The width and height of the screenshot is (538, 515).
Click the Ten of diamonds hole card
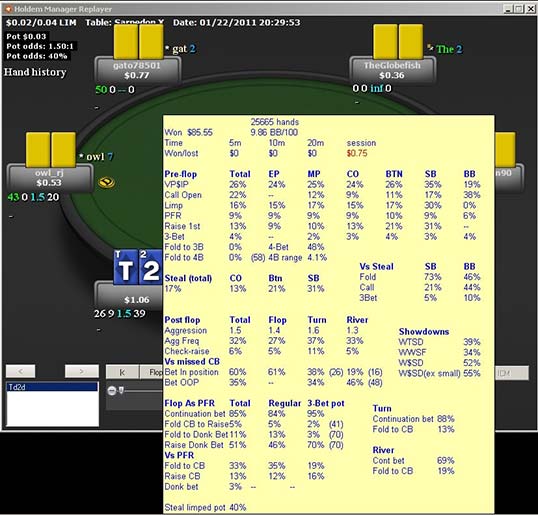(x=126, y=268)
